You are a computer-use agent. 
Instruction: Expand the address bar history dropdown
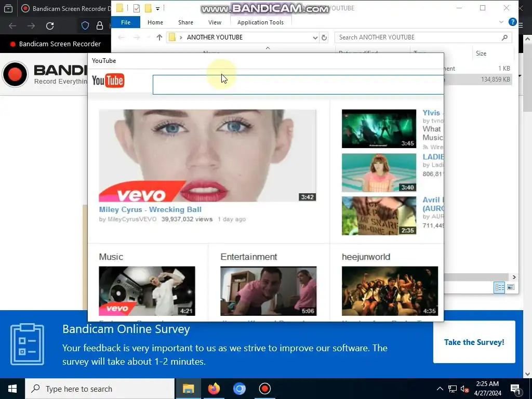click(315, 37)
